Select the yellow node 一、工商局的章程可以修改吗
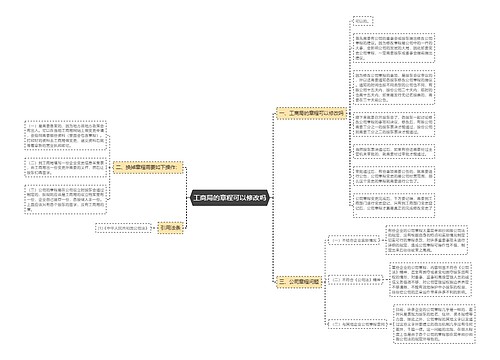 click(311, 113)
